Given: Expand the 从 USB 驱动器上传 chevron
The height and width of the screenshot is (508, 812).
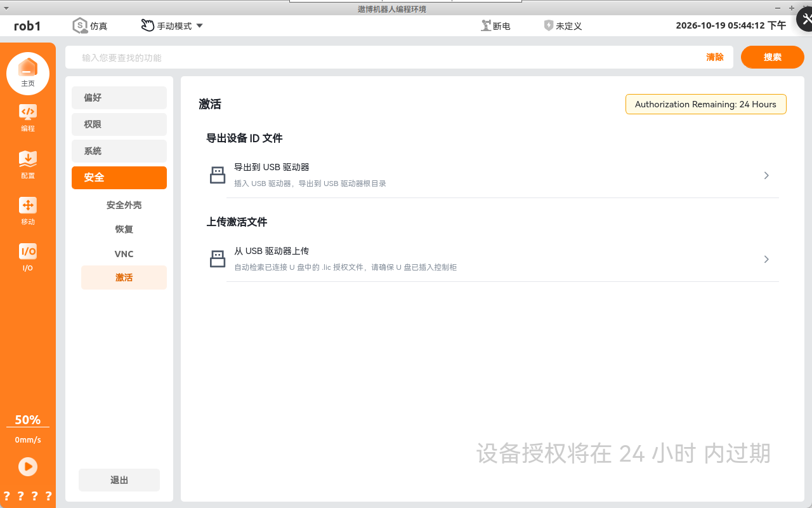Looking at the screenshot, I should tap(766, 259).
